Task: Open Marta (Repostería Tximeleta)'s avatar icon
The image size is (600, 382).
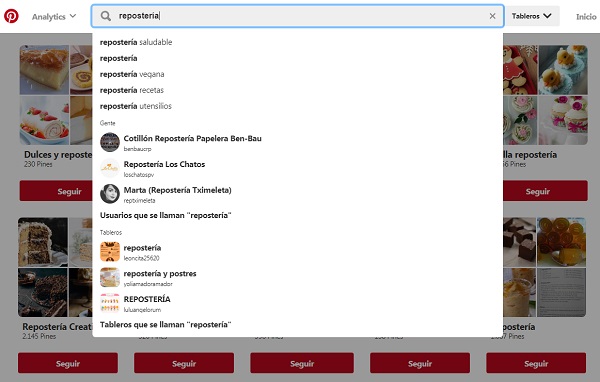Action: [110, 194]
